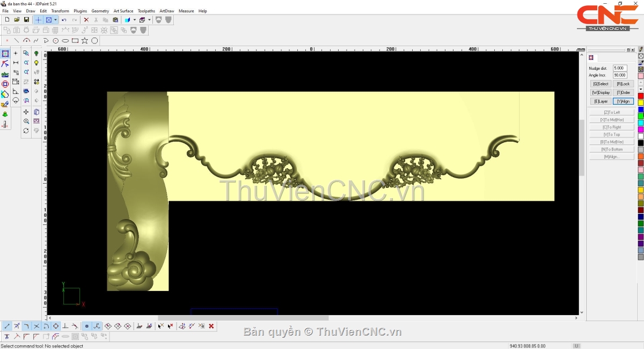The image size is (644, 349).
Task: Select the star shape drawing tool
Action: 85,41
